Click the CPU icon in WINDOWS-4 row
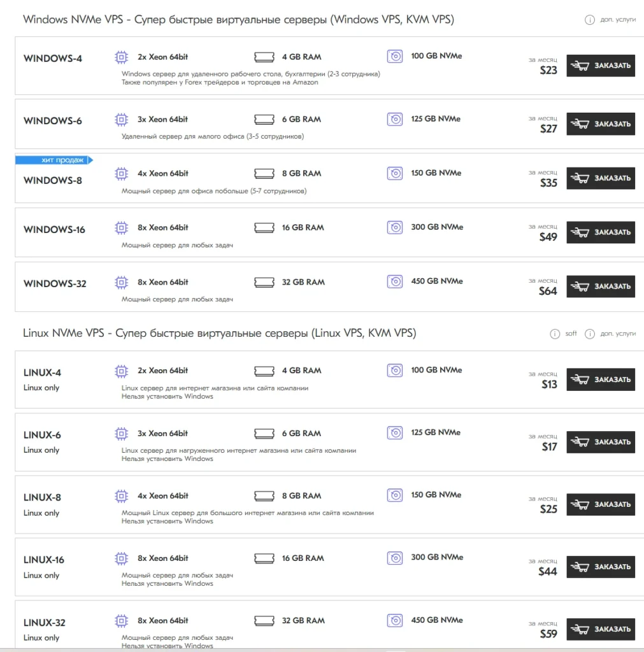This screenshot has width=644, height=652. [x=121, y=57]
